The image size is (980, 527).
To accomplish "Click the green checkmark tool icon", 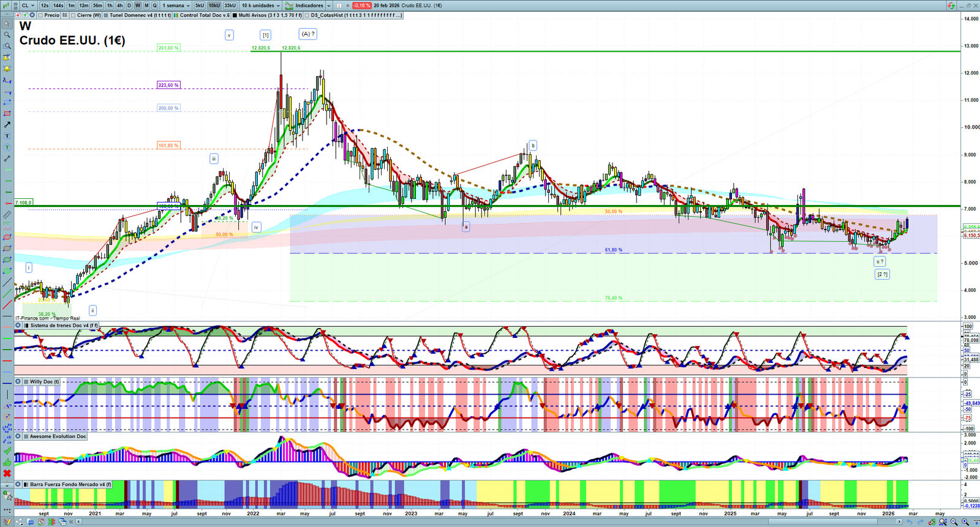I will [x=7, y=450].
